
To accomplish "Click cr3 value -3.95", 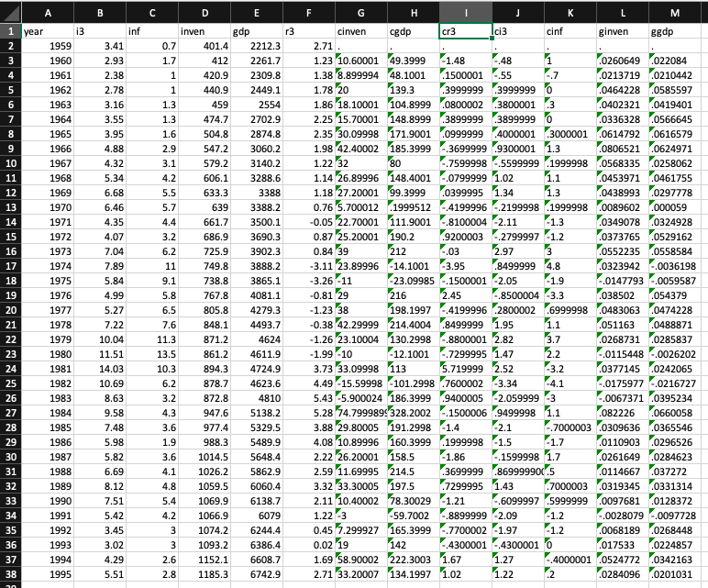I will pyautogui.click(x=466, y=266).
